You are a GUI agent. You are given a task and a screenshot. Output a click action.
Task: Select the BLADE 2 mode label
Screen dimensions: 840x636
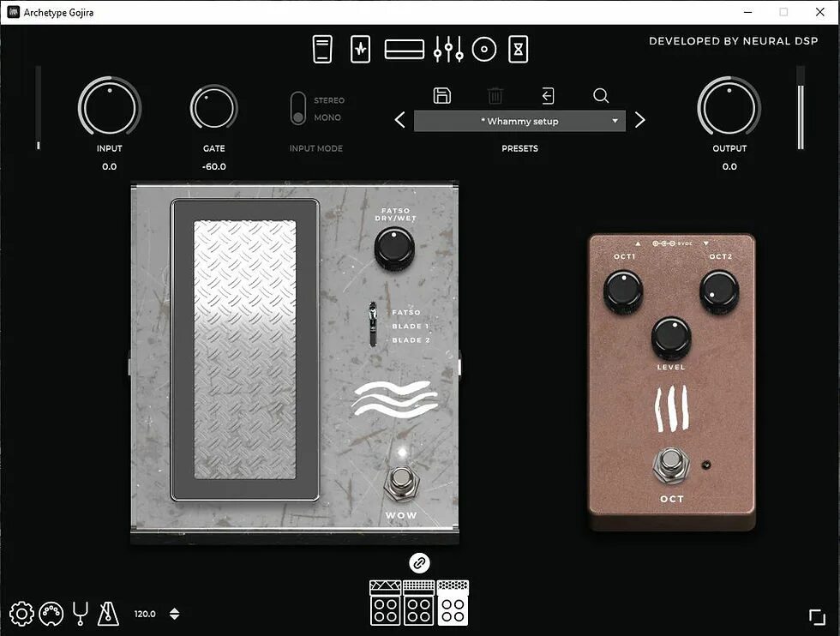[x=411, y=340]
